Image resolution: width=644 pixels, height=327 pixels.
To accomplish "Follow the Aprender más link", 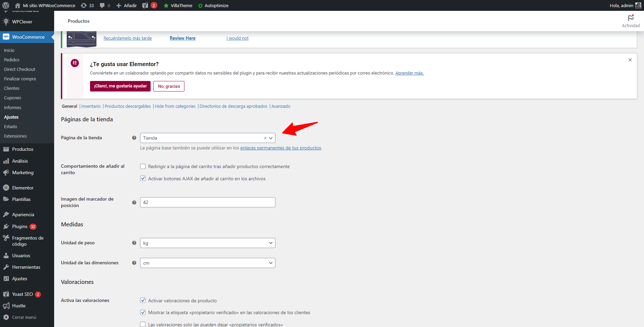I will 409,73.
